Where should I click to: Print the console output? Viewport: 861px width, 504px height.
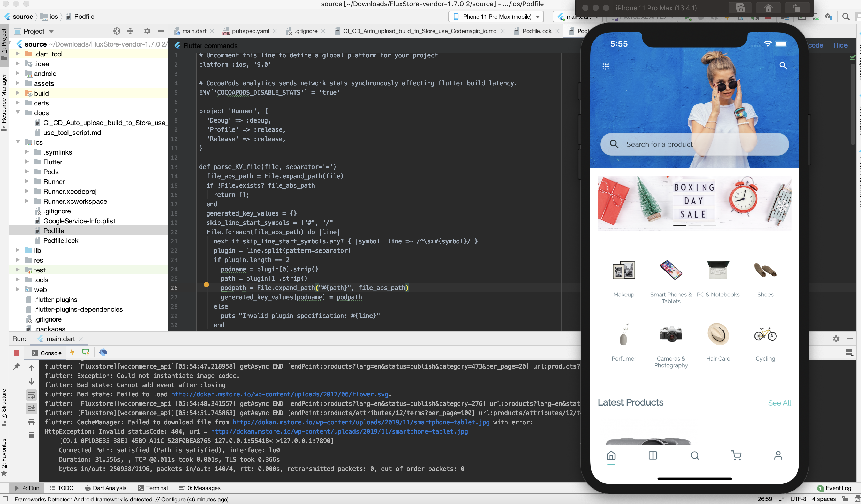point(32,422)
